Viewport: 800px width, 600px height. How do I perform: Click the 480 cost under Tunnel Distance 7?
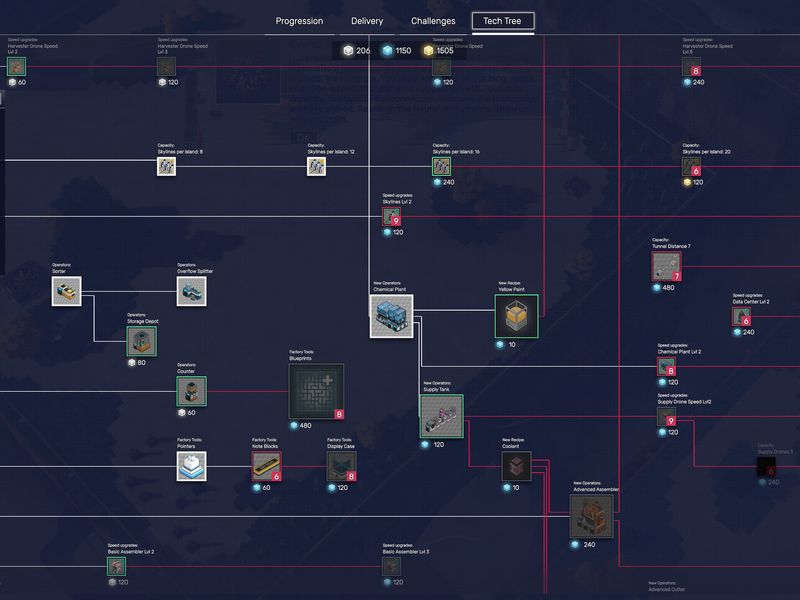click(664, 288)
